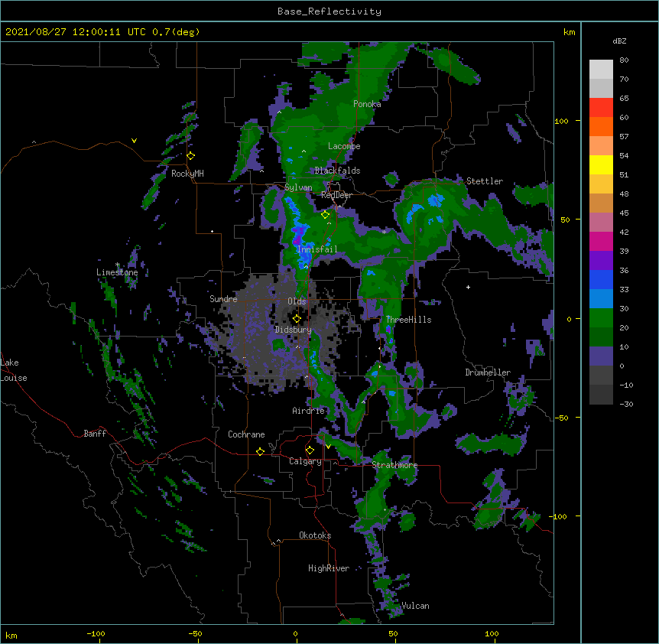Click the white asterisk marker above Limestone label

click(118, 265)
